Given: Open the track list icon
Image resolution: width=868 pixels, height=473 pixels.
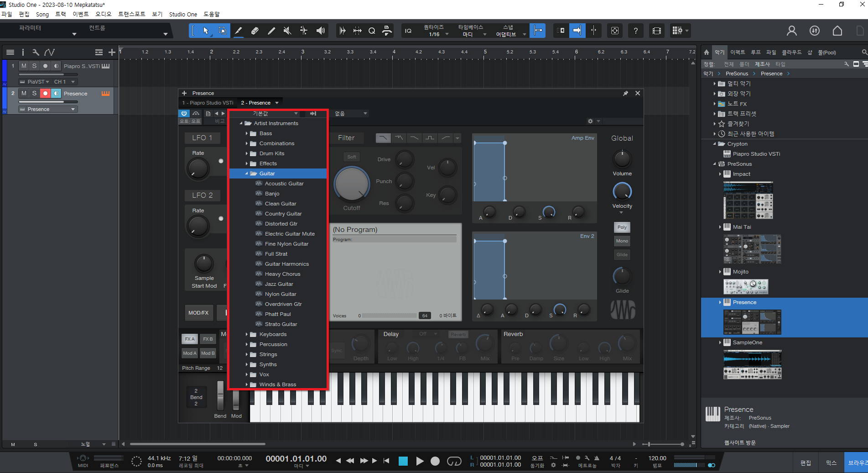Looking at the screenshot, I should (10, 53).
